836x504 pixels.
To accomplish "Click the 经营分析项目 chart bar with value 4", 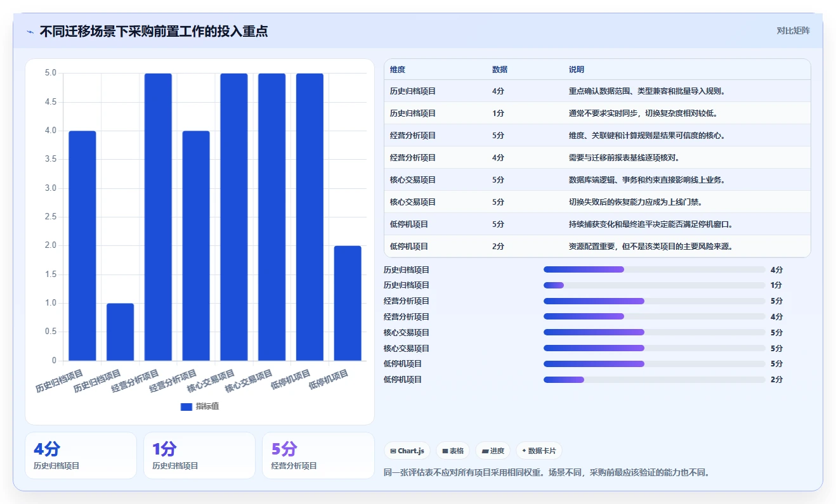I will point(196,246).
